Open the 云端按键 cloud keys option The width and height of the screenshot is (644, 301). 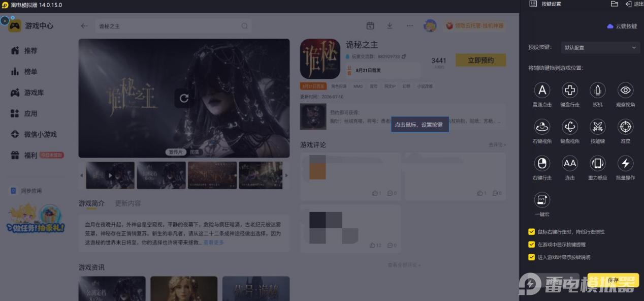(622, 26)
